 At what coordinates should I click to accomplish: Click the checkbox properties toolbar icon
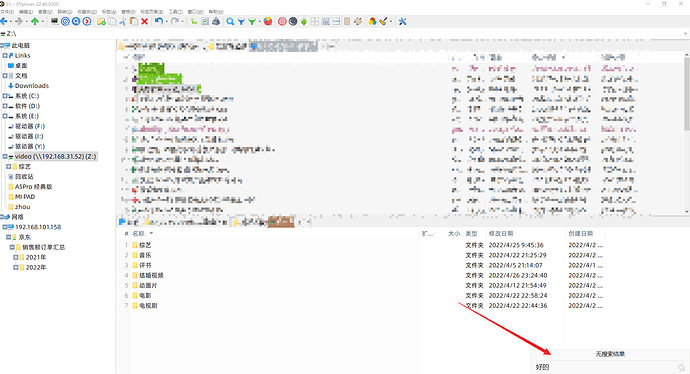point(205,22)
